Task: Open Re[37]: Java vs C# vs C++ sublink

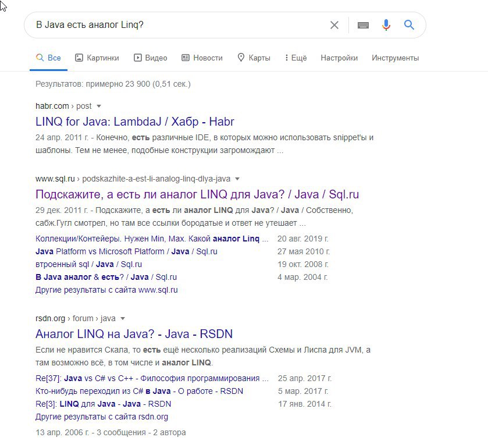Action: pos(152,378)
